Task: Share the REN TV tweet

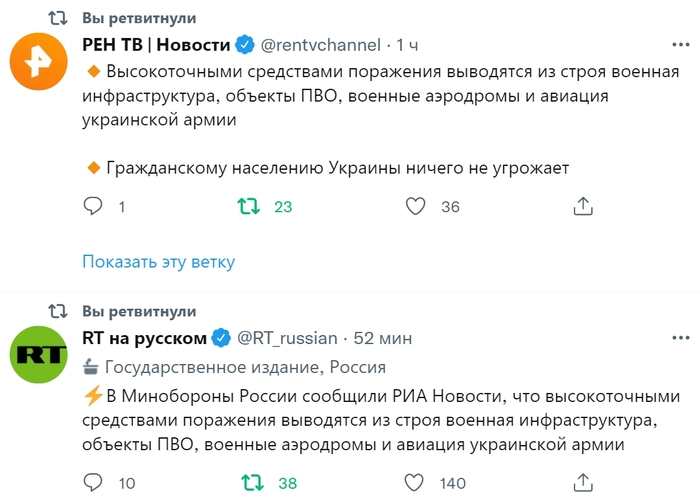Action: coord(583,207)
